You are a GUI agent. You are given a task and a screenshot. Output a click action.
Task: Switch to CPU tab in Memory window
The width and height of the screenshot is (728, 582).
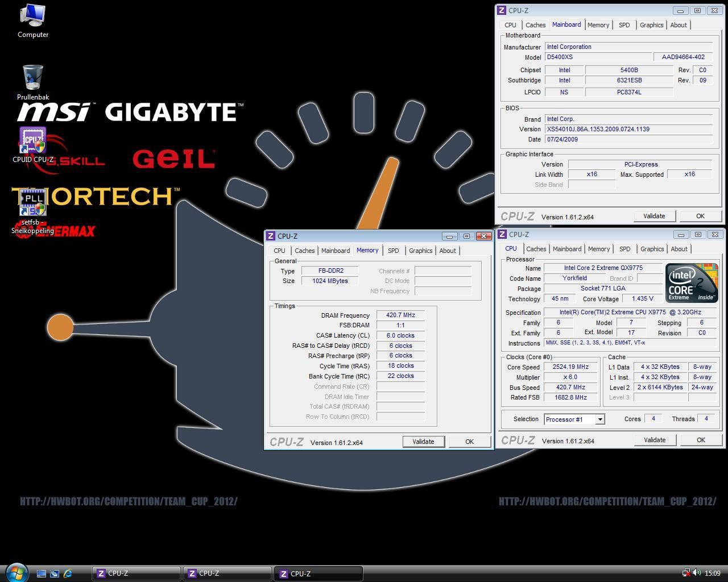279,251
